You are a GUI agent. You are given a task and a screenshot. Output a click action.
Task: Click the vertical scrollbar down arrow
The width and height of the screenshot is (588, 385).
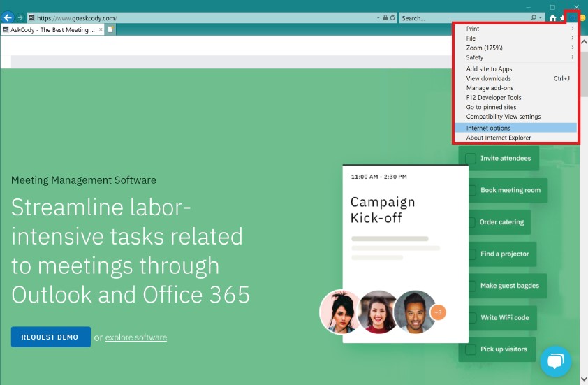click(x=584, y=379)
